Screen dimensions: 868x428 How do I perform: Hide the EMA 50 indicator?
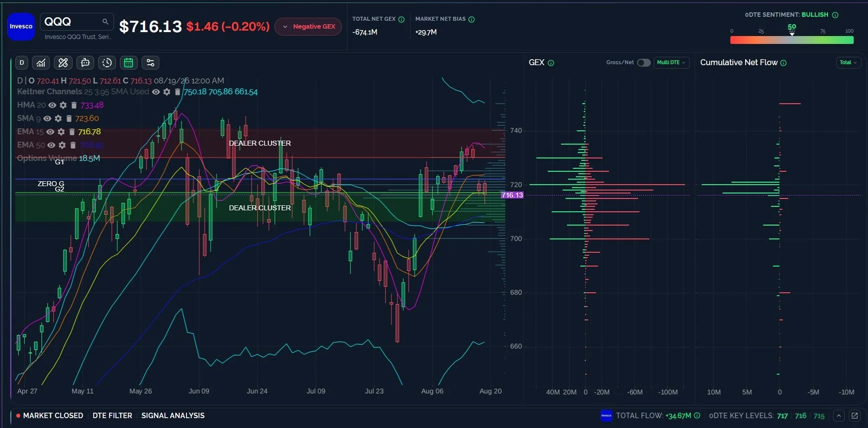51,145
